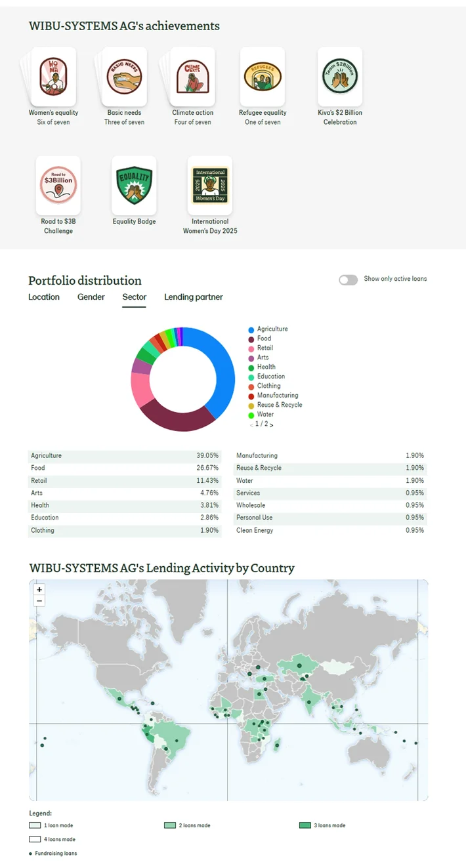Switch to the Gender tab

(91, 297)
